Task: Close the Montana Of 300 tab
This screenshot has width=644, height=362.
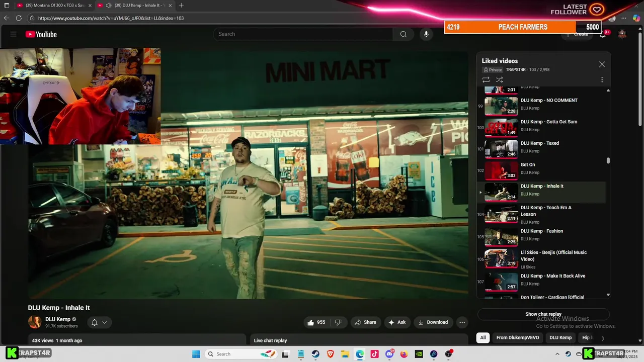Action: [90, 6]
